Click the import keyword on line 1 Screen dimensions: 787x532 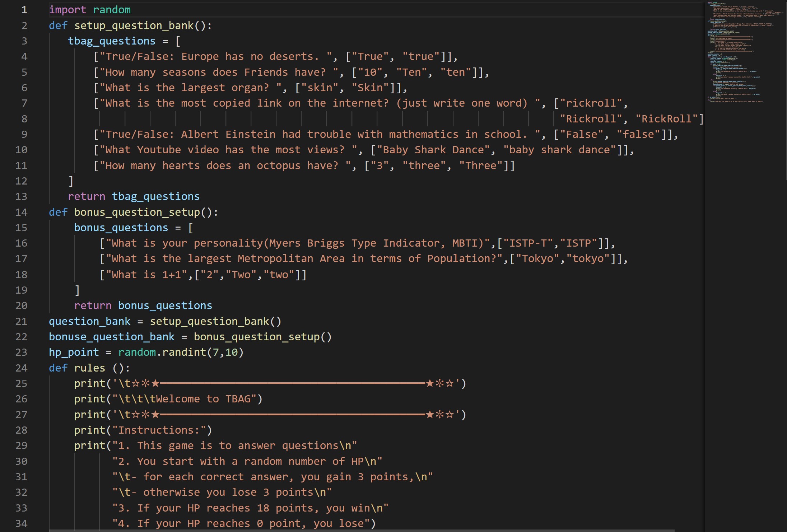[67, 10]
